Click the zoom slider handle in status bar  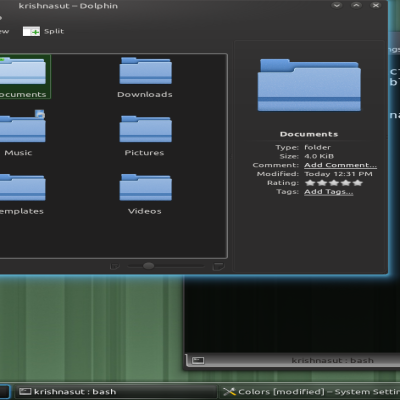coord(148,266)
